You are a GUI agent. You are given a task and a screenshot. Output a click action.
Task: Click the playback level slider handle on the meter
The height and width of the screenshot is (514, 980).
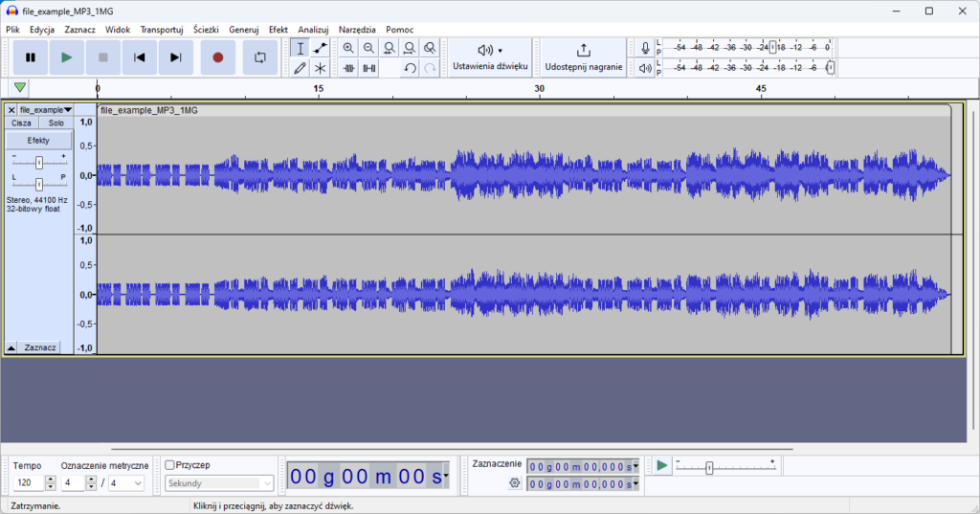pyautogui.click(x=830, y=68)
